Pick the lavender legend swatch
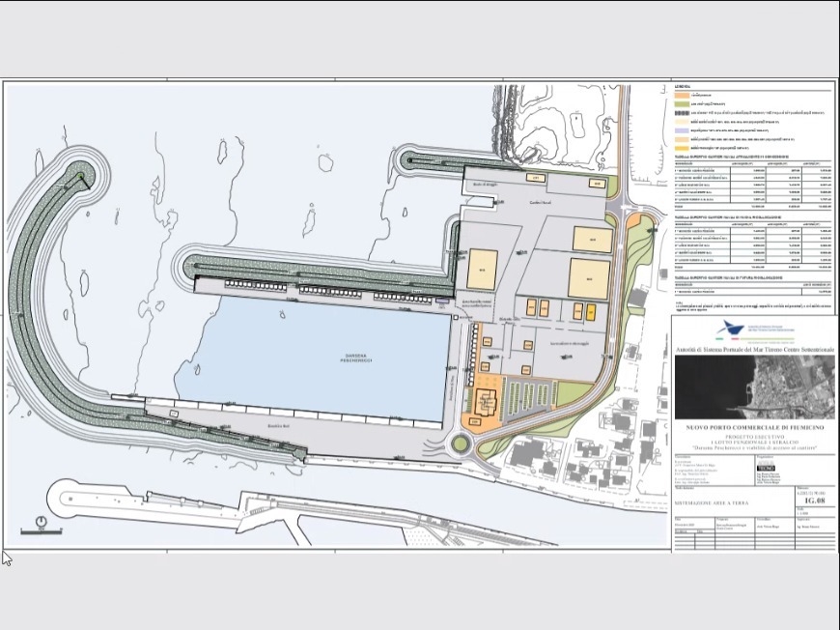The image size is (840, 630). click(681, 130)
